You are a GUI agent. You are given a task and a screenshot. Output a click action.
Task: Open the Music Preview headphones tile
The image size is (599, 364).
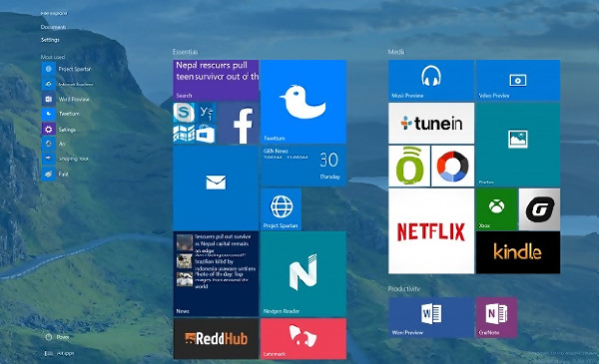431,80
